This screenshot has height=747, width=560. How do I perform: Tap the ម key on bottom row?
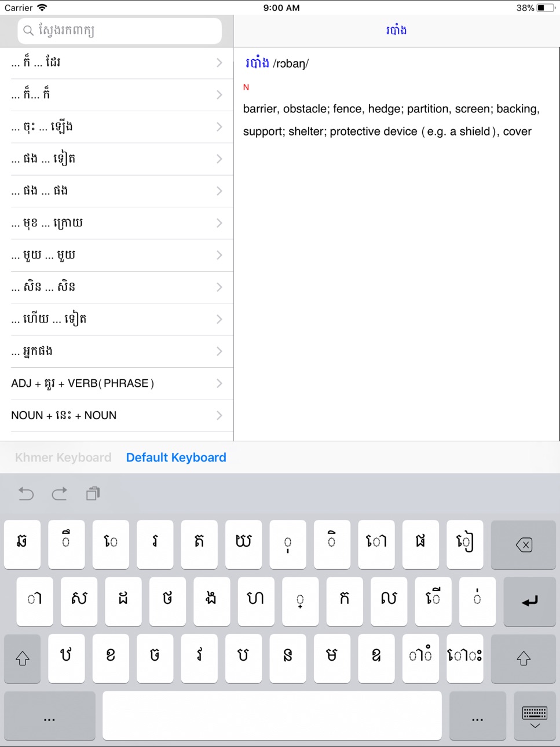(332, 658)
